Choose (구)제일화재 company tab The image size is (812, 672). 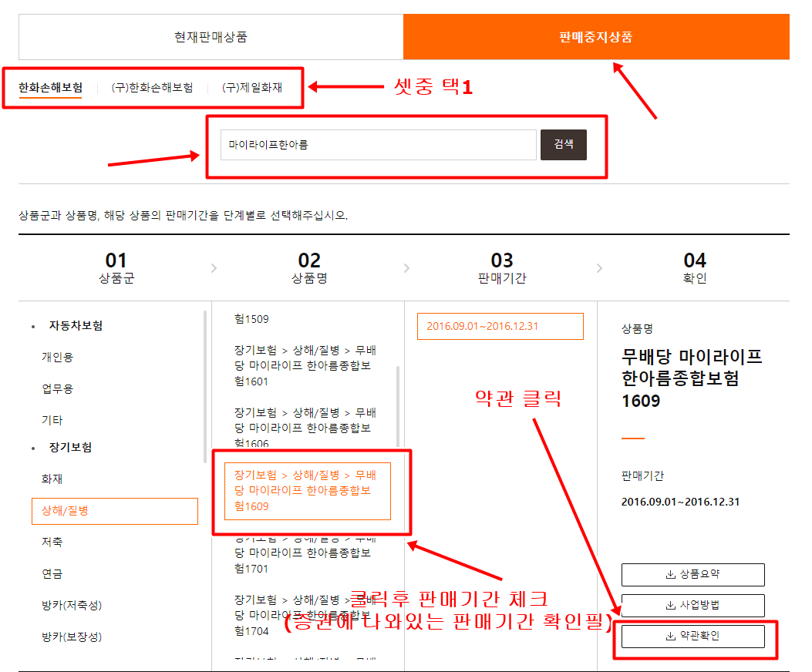click(x=252, y=88)
